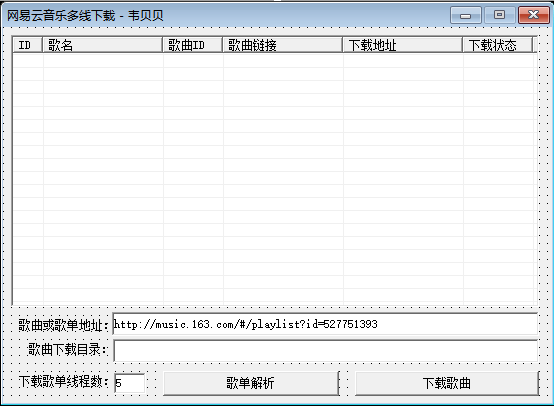The width and height of the screenshot is (554, 406).
Task: Sort list by 歌曲链接 column
Action: 283,45
